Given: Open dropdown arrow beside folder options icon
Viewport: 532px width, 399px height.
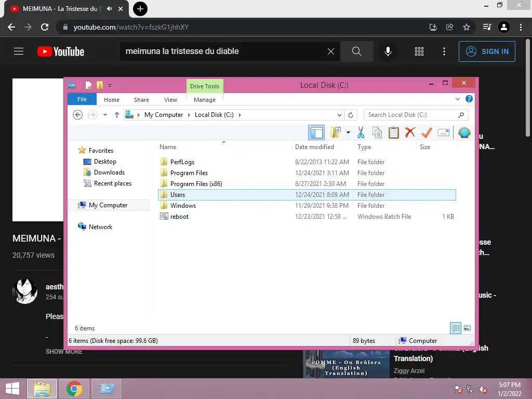Looking at the screenshot, I should 348,132.
